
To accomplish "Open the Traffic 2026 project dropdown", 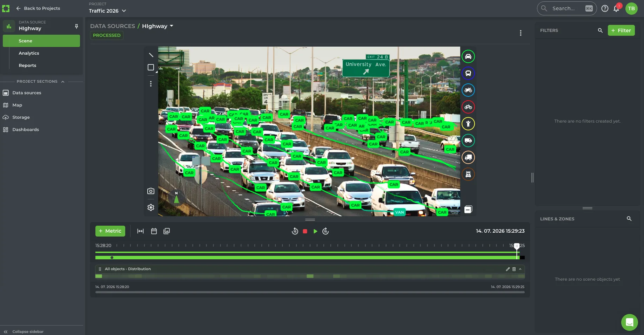I will coord(107,11).
